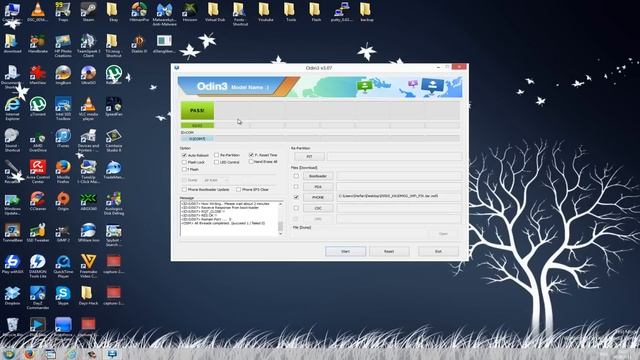The width and height of the screenshot is (640, 360).
Task: Select the Camtasia Studio 8 icon
Action: [x=113, y=140]
